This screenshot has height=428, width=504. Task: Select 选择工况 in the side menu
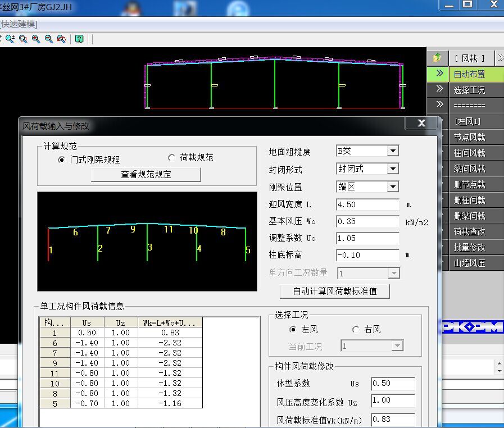pos(476,90)
